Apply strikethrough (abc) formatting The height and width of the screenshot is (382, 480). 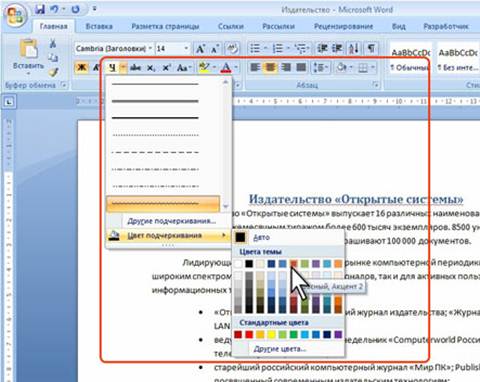tap(135, 68)
